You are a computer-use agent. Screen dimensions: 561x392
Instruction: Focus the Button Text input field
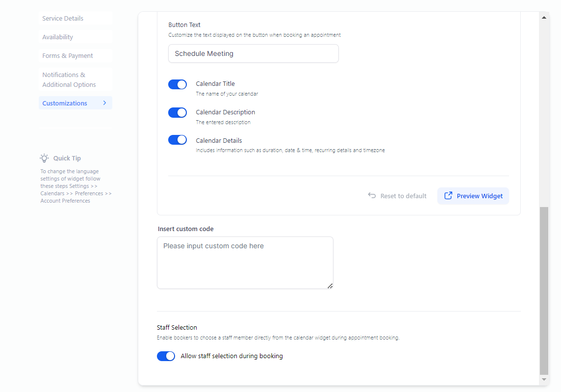[x=253, y=53]
